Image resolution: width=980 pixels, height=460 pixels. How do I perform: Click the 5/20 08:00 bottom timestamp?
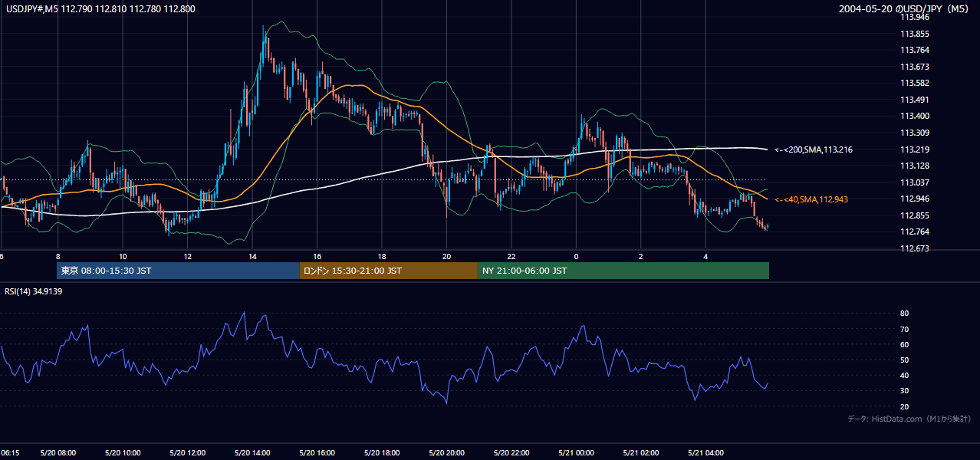coord(58,453)
